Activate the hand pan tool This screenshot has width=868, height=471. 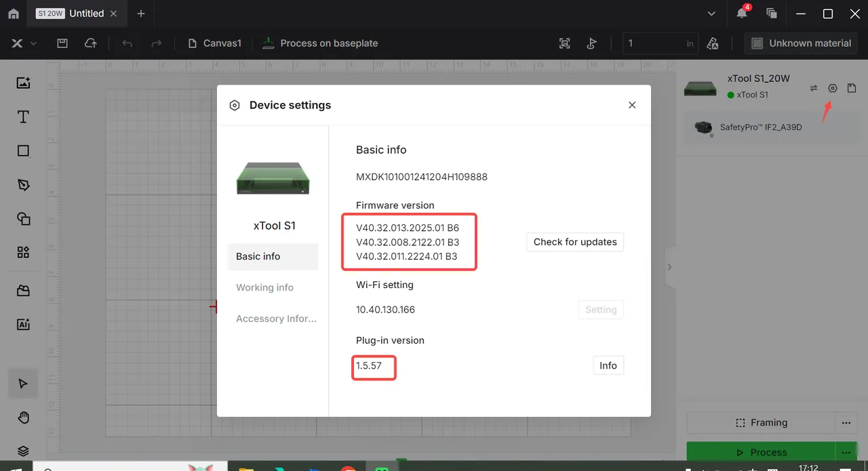coord(23,417)
